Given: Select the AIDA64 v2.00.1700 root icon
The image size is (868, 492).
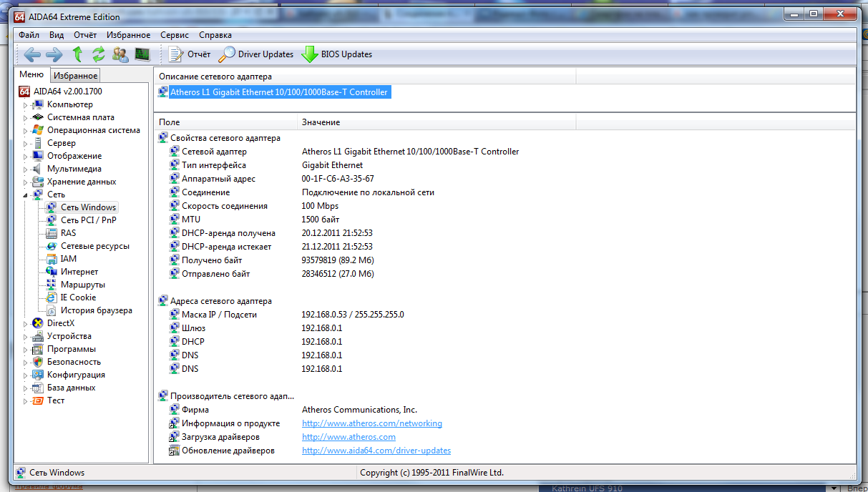Looking at the screenshot, I should (24, 92).
